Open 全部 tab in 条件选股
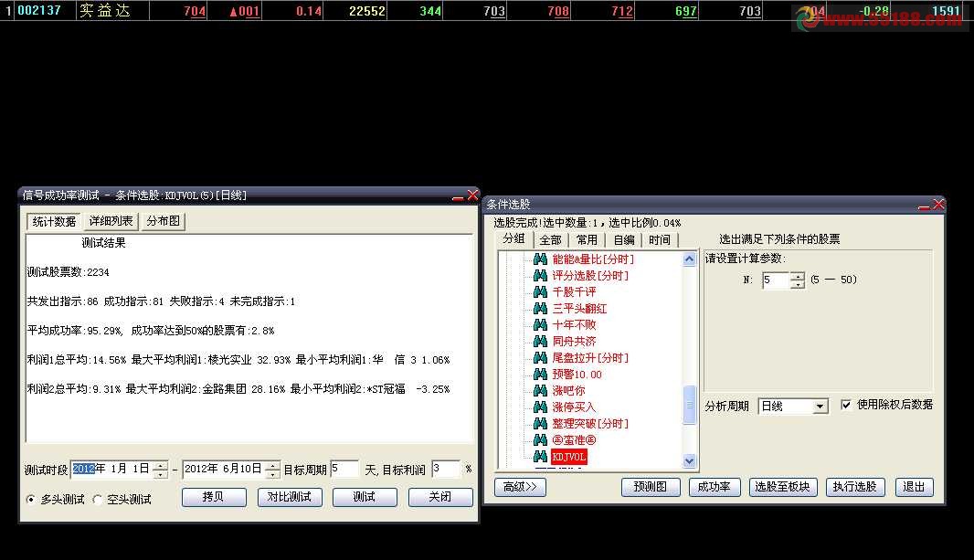Image resolution: width=974 pixels, height=560 pixels. 550,239
